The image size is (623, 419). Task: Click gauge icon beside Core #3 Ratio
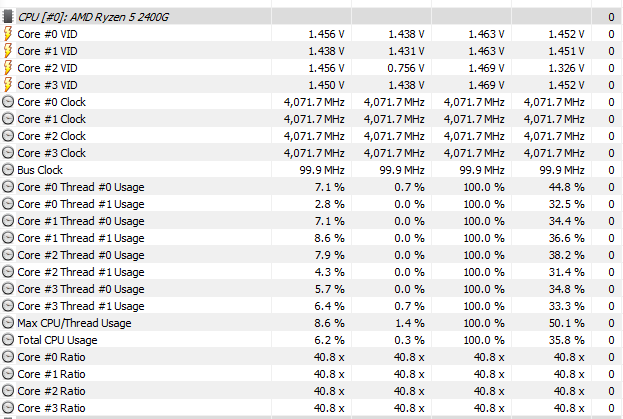(8, 408)
